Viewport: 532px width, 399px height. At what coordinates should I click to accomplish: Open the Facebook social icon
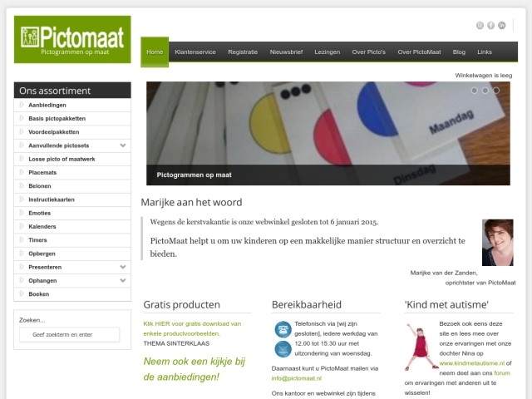(x=490, y=26)
